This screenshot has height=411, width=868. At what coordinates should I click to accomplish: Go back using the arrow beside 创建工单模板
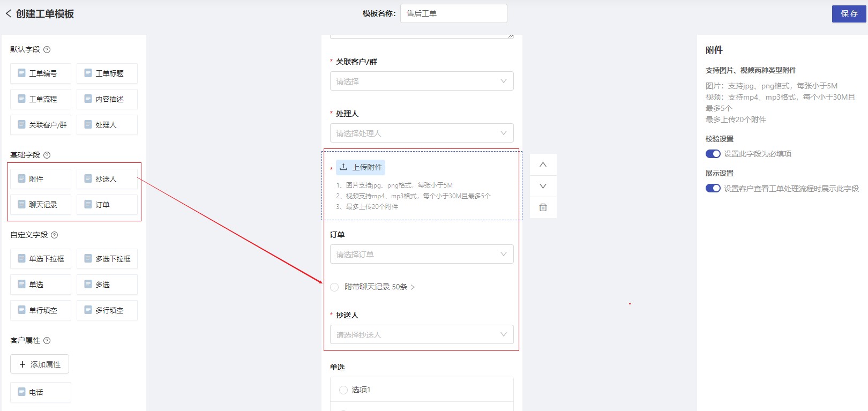tap(8, 13)
